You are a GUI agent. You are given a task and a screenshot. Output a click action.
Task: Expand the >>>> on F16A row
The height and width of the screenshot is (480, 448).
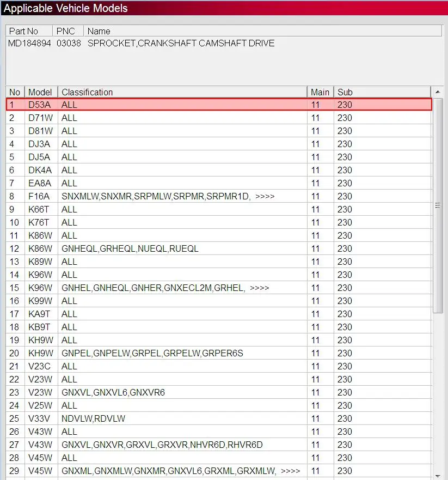pos(265,196)
